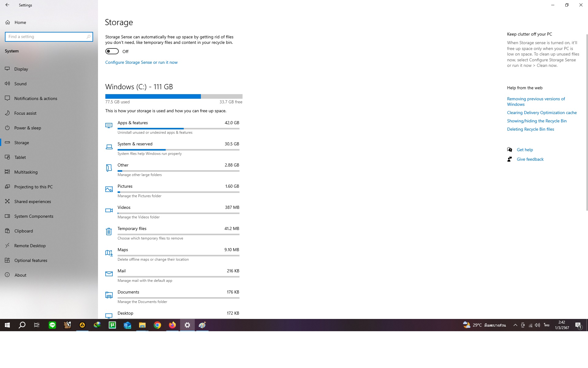
Task: Click the Temporary files trash icon
Action: click(109, 232)
